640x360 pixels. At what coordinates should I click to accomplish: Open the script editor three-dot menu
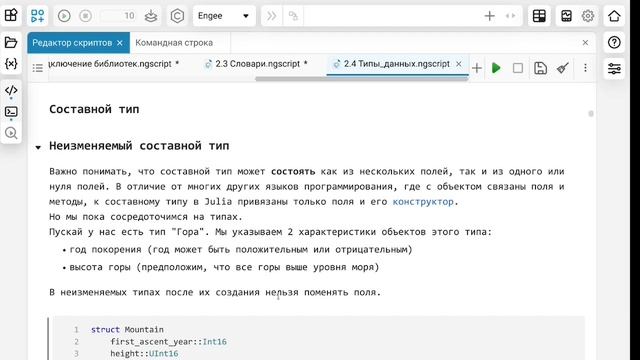(x=585, y=68)
